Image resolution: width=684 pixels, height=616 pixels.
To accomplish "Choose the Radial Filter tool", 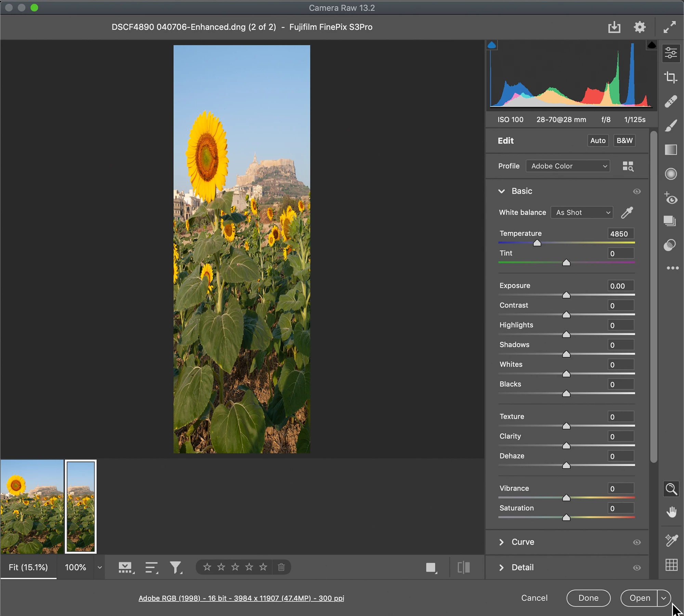I will (x=671, y=174).
